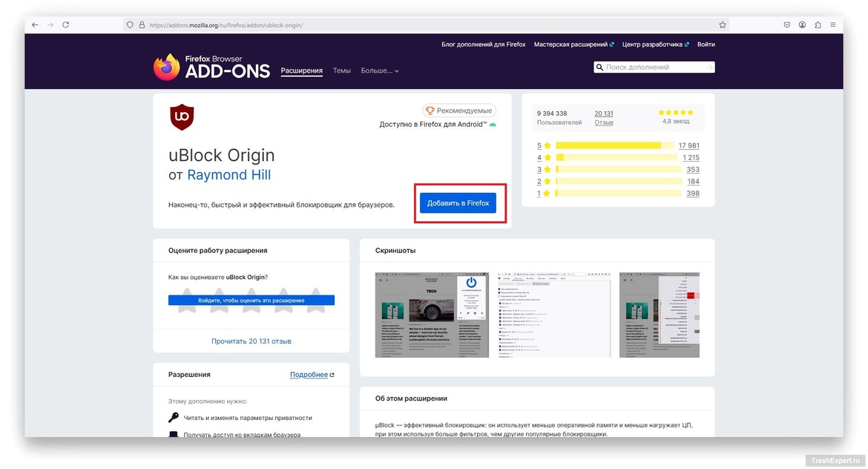This screenshot has width=868, height=469.
Task: Click the Войти login link
Action: pyautogui.click(x=706, y=45)
